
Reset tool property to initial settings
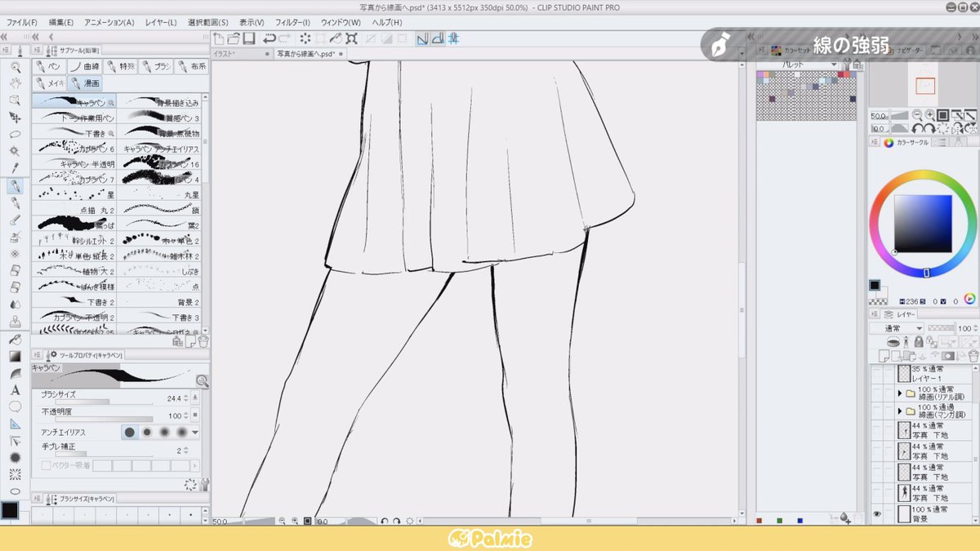click(x=190, y=484)
